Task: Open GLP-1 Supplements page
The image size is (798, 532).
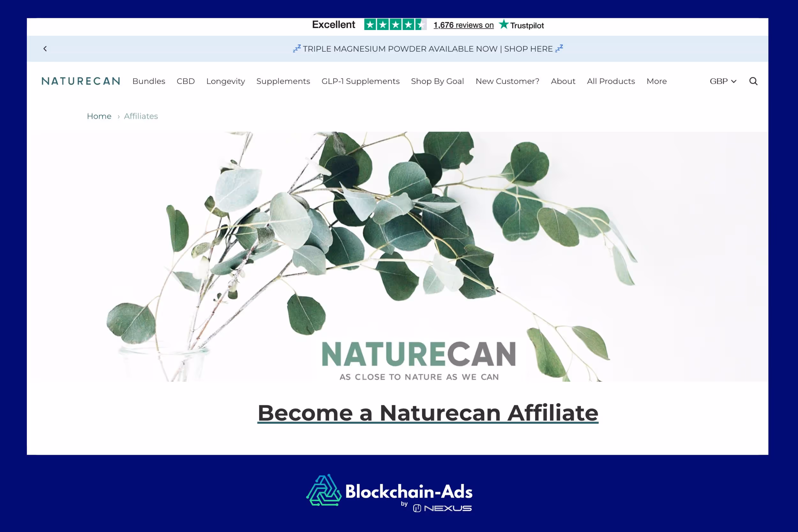Action: pos(360,81)
